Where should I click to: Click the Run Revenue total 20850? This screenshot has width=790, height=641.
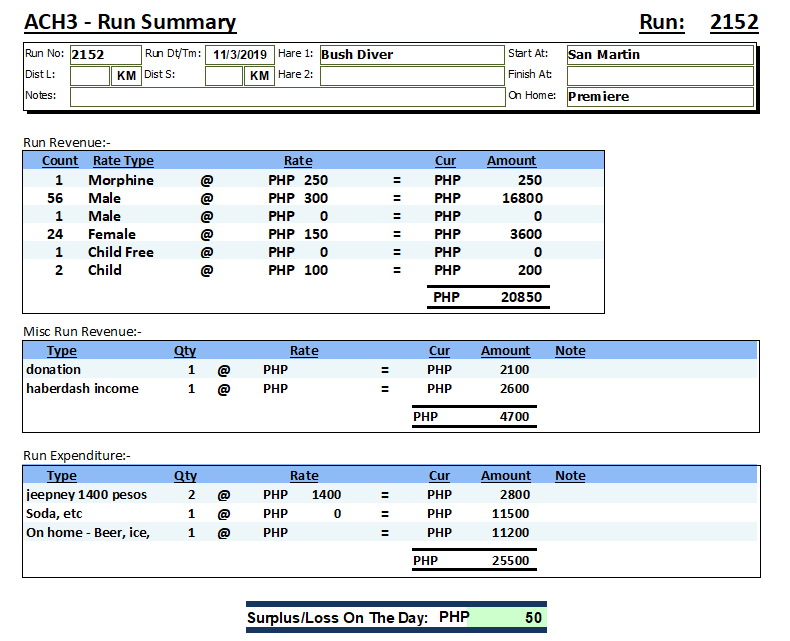(520, 298)
